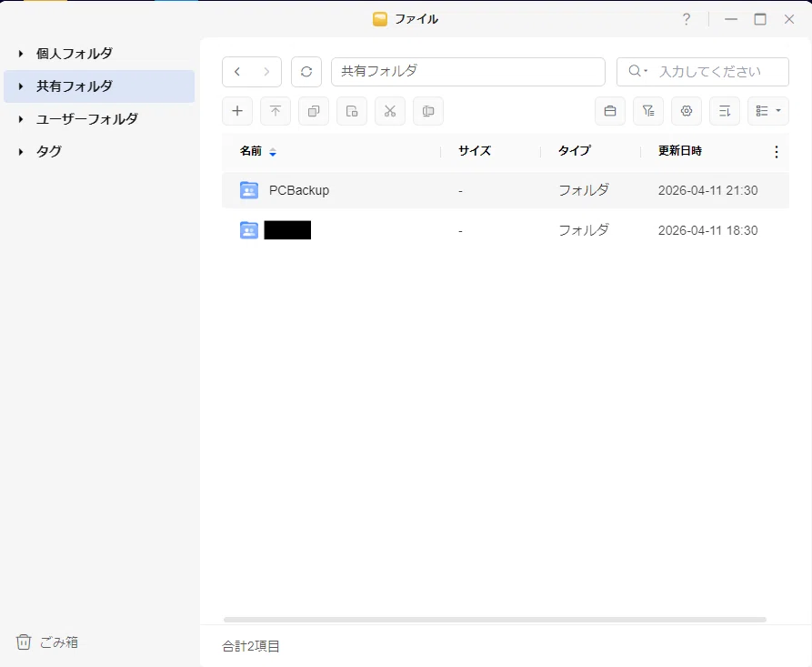This screenshot has height=667, width=812.
Task: Open the help question mark icon
Action: coord(687,19)
